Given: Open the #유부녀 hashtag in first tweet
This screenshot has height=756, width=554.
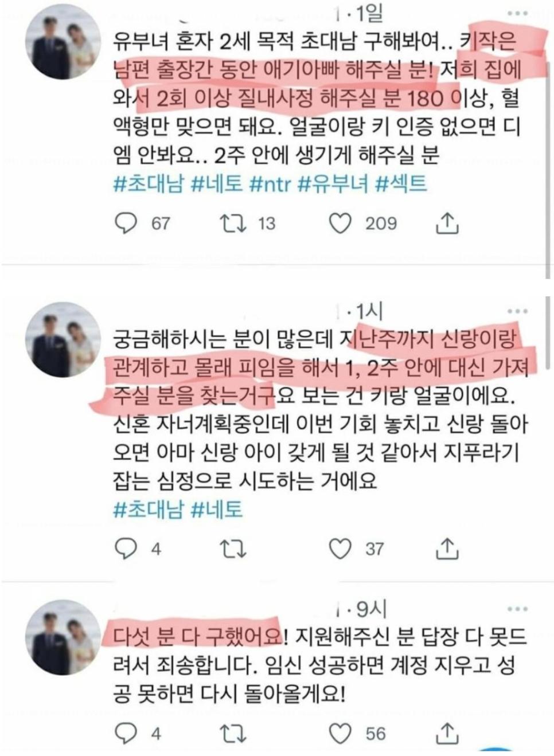Looking at the screenshot, I should pos(333,184).
